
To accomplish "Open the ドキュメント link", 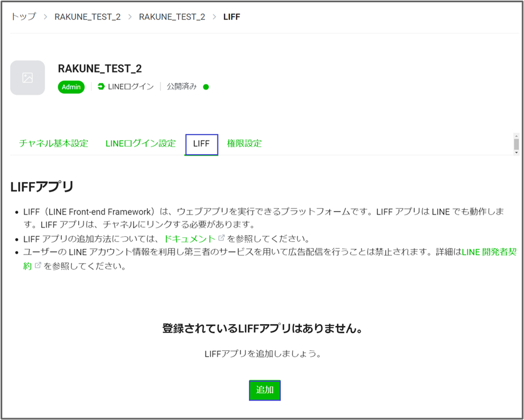I will [190, 239].
